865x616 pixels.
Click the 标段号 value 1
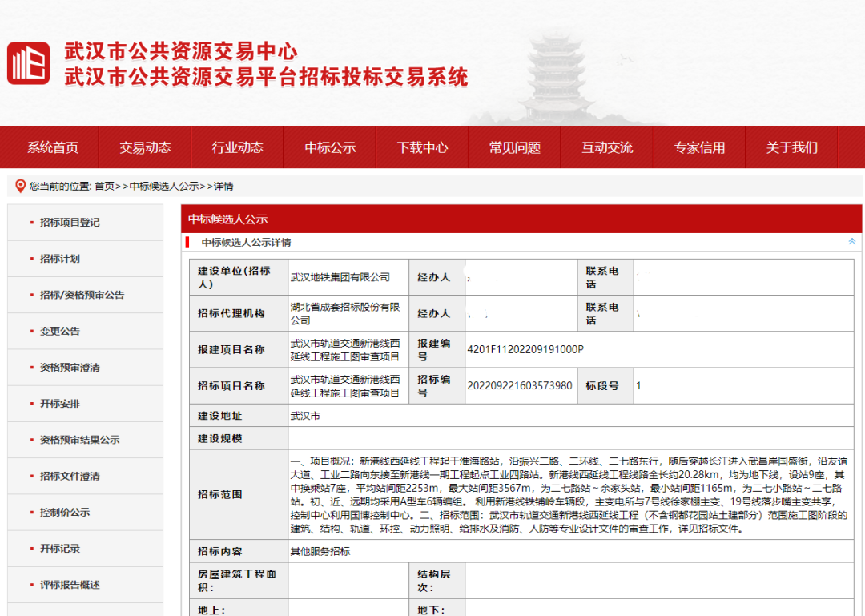click(638, 386)
